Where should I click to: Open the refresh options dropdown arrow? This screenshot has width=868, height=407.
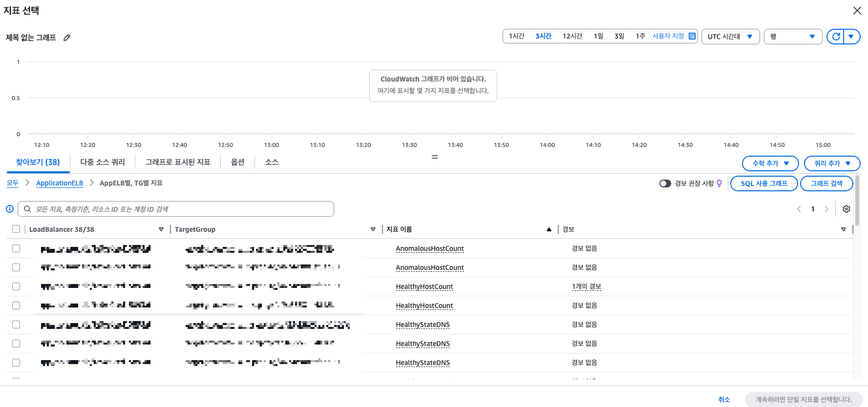click(x=851, y=37)
